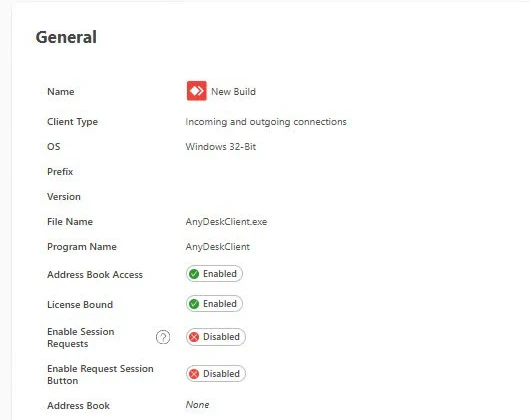Screen dimensions: 530x420
Task: Click the Version field label
Action: click(64, 197)
